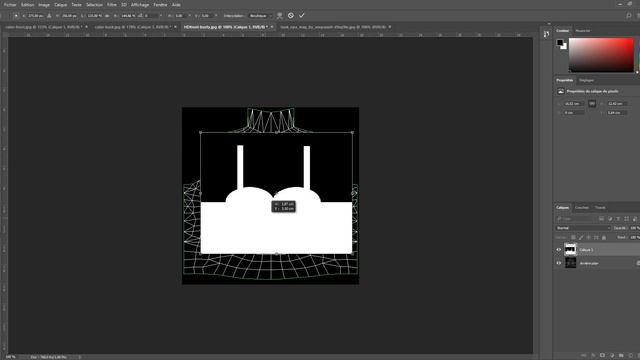Click the vertical position Y field in options bar
The width and height of the screenshot is (640, 360).
(69, 16)
